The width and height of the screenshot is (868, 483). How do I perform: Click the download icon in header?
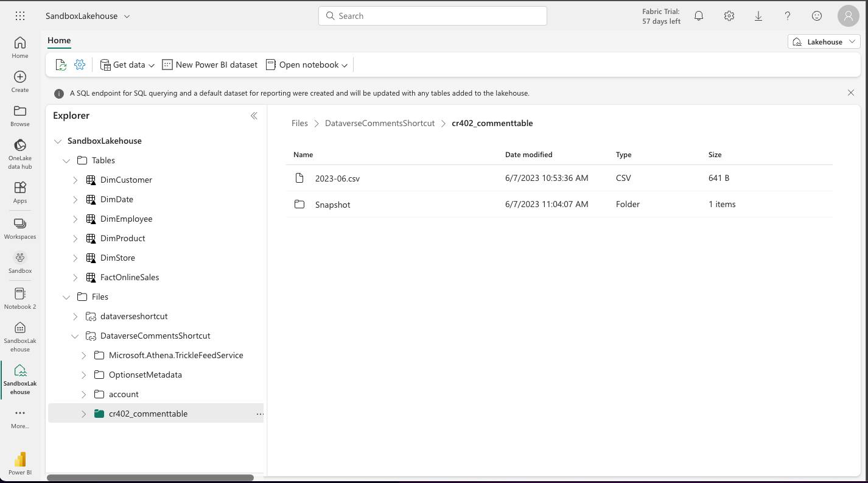point(758,16)
